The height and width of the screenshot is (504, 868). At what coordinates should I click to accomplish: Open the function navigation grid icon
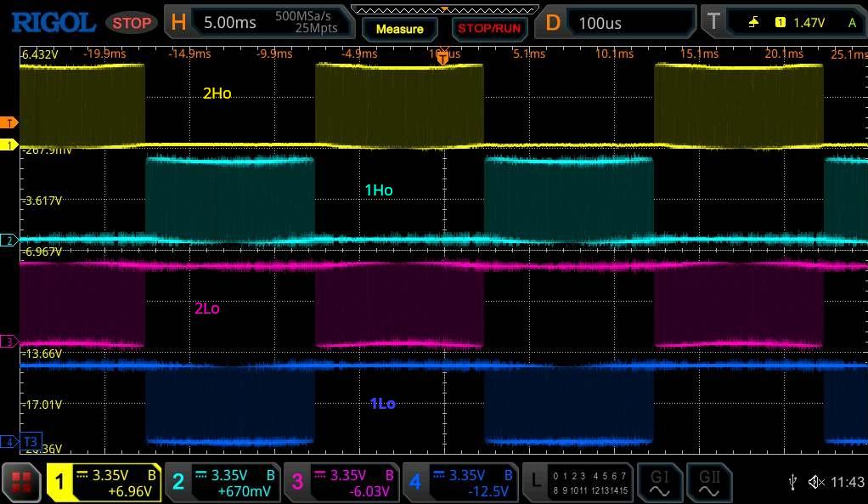click(x=21, y=483)
